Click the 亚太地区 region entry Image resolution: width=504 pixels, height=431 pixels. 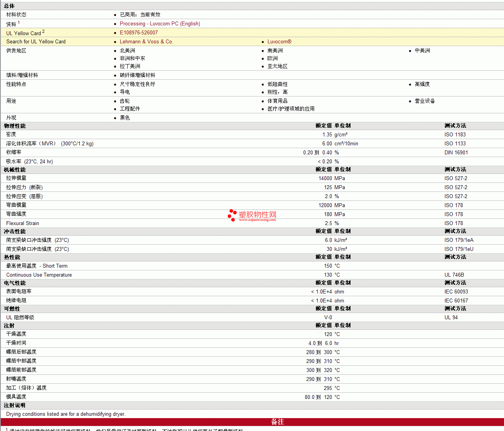[x=277, y=66]
